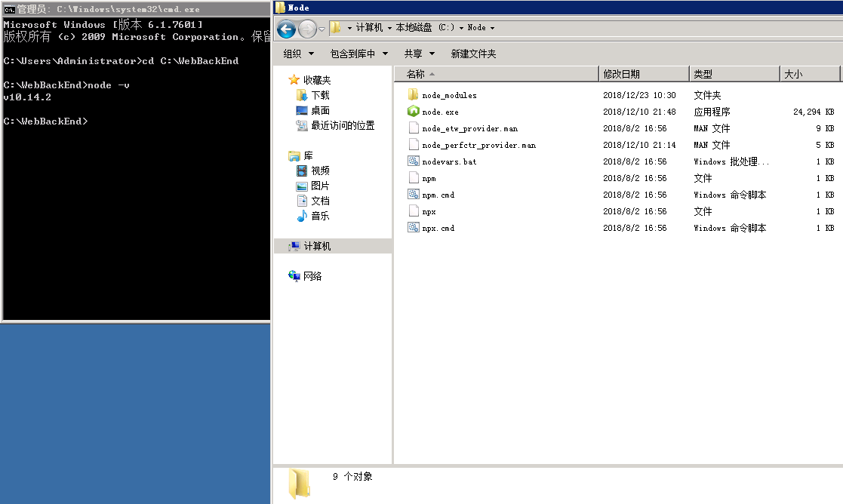
Task: Click the Node breadcrumb segment
Action: pyautogui.click(x=476, y=27)
